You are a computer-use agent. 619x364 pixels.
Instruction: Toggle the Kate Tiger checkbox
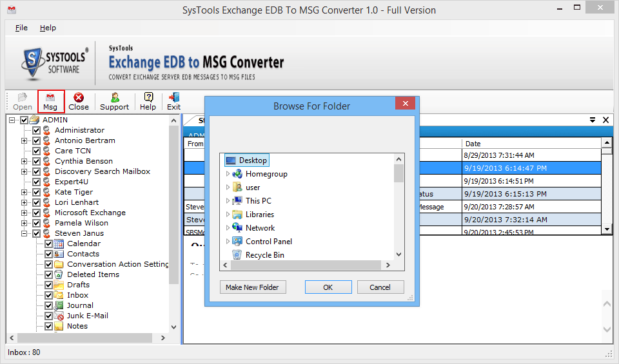tap(36, 192)
